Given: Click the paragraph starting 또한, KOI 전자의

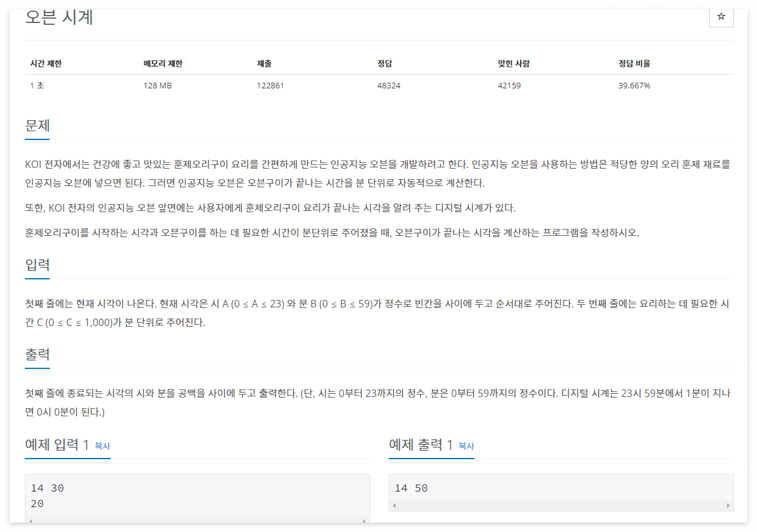Looking at the screenshot, I should click(271, 207).
